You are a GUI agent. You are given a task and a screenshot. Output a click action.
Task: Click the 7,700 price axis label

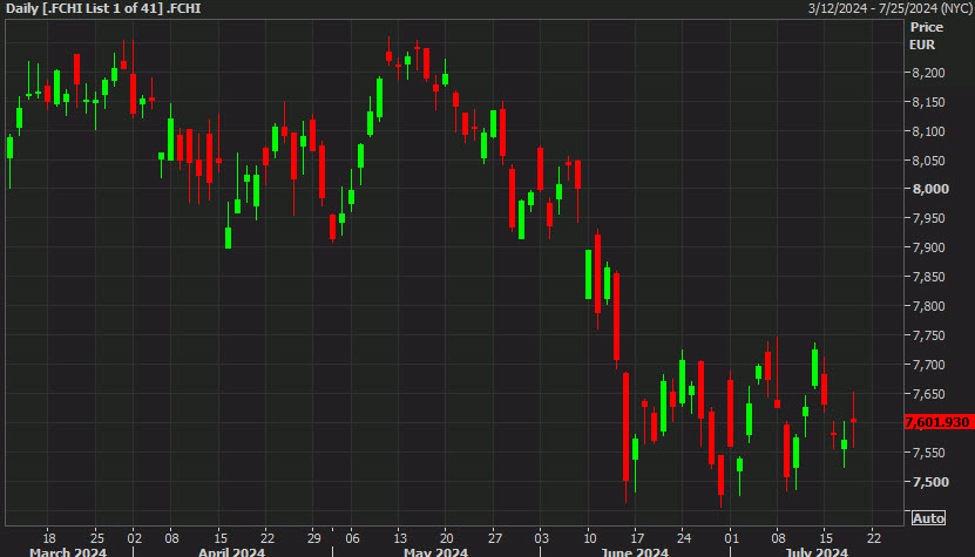coord(928,364)
